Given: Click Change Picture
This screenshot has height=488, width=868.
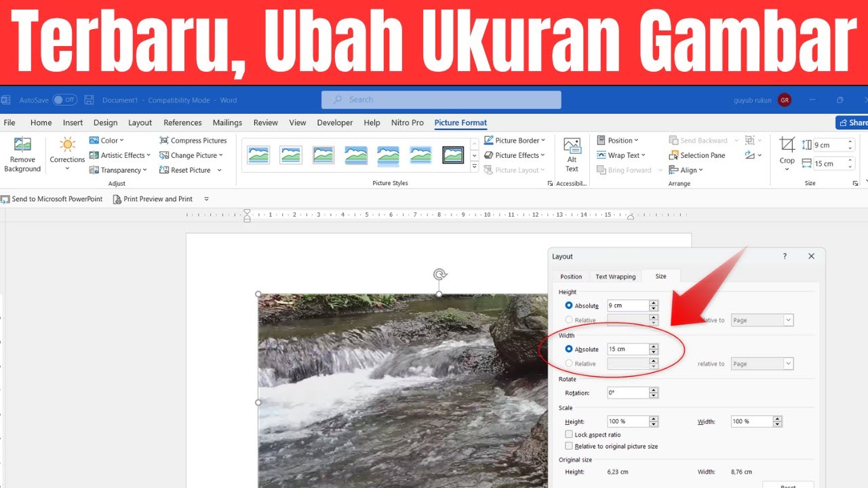Looking at the screenshot, I should pyautogui.click(x=191, y=155).
